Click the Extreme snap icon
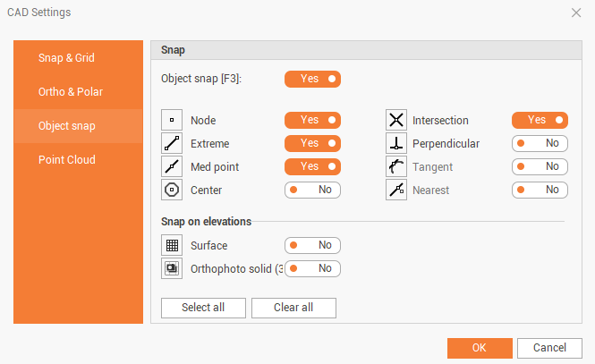 (172, 143)
